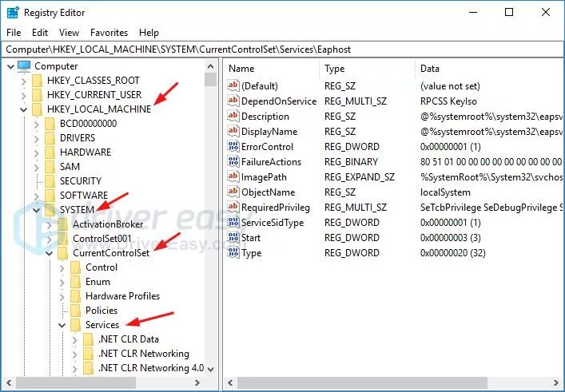565x392 pixels.
Task: Click REG_EXPAND_SZ type cell of ImagePath
Action: click(x=360, y=177)
